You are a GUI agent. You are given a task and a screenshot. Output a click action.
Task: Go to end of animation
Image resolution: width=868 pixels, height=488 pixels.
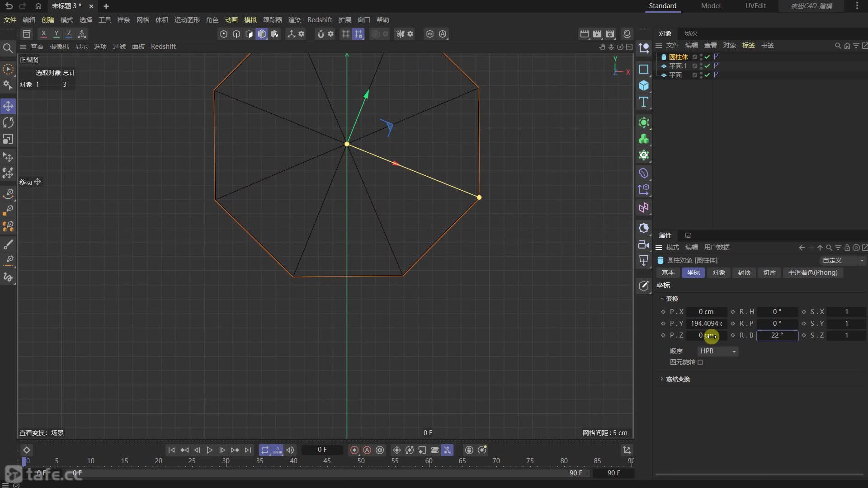click(x=248, y=450)
